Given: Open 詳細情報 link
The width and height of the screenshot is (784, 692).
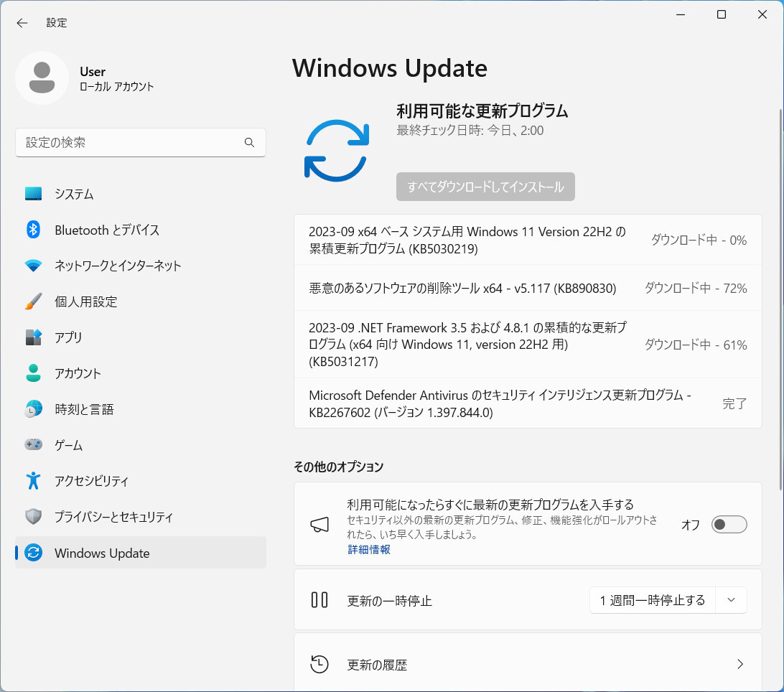Looking at the screenshot, I should click(369, 549).
